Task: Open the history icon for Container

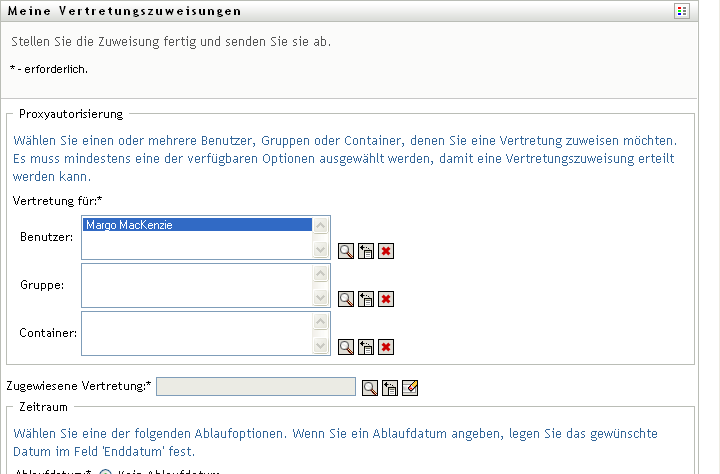Action: coord(366,347)
